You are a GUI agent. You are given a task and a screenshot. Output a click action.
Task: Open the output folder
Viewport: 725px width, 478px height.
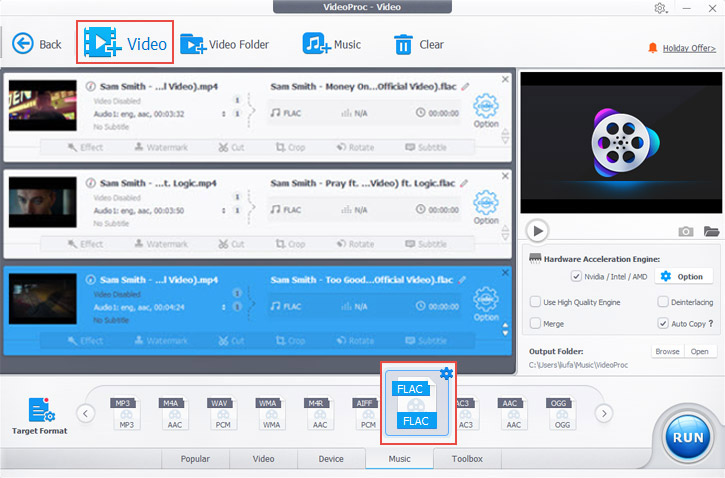pos(700,351)
